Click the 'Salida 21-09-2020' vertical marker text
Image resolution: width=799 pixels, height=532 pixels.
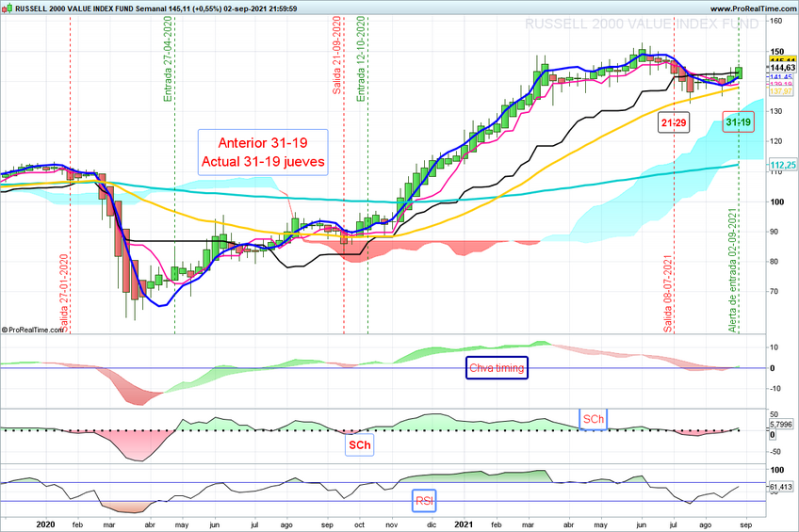point(336,55)
